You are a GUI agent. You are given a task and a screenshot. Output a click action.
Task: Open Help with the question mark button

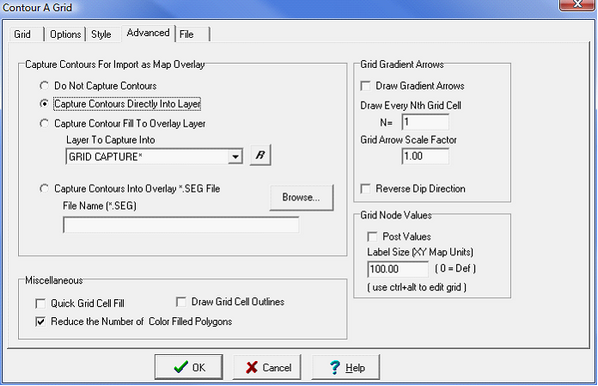pyautogui.click(x=346, y=367)
